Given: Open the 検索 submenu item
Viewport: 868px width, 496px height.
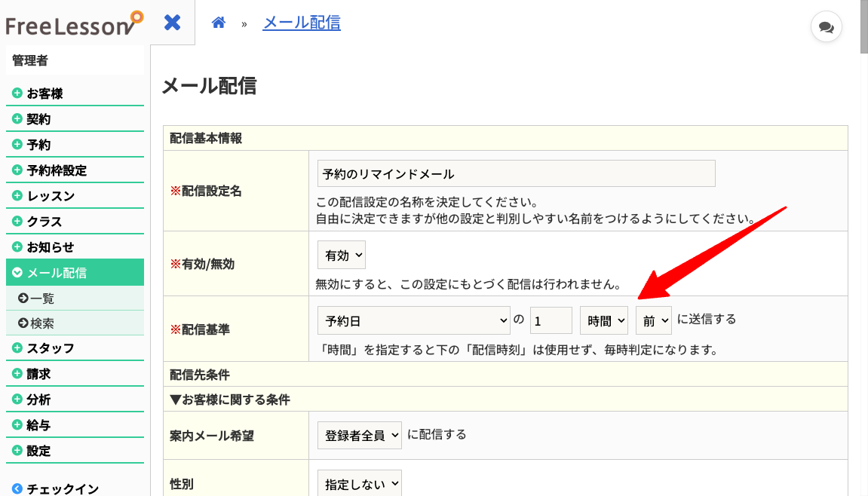Looking at the screenshot, I should tap(75, 323).
